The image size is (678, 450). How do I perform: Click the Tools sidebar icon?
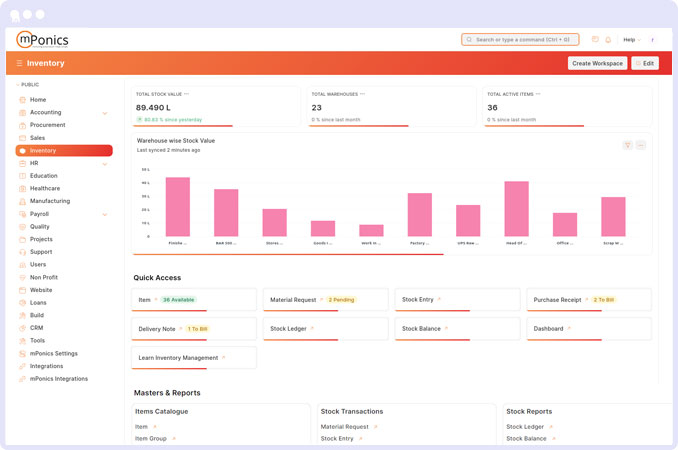22,341
